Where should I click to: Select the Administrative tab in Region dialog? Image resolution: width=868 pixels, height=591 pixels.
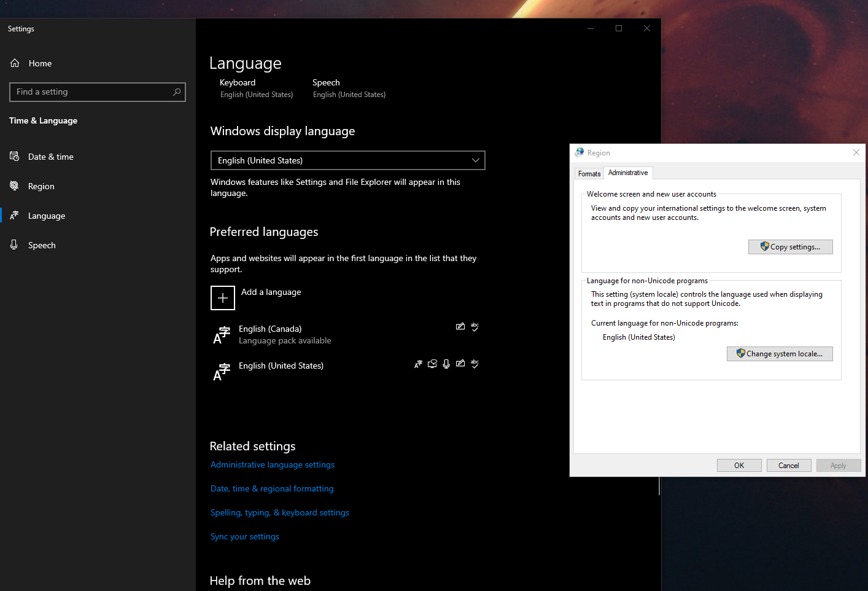628,173
